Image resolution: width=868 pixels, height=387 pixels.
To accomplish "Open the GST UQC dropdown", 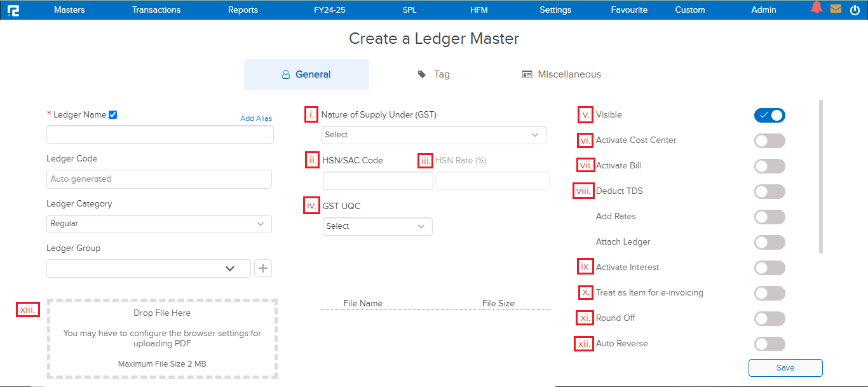I will 377,226.
